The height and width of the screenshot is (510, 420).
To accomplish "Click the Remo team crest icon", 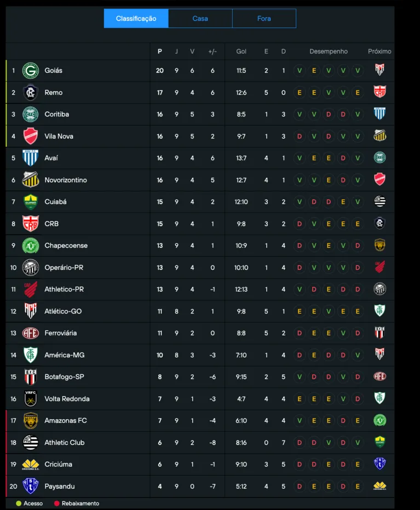I will [x=30, y=92].
